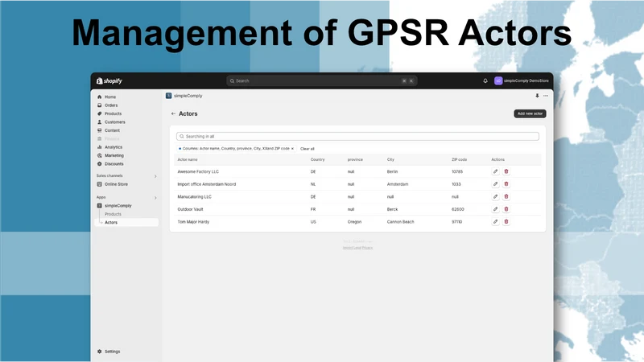
Task: Focus the Shopify top Search bar
Action: (321, 81)
